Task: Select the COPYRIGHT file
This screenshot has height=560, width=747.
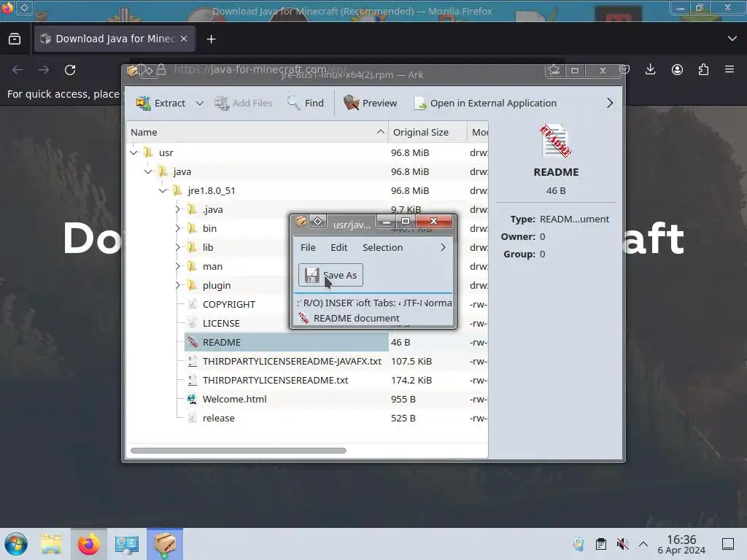Action: click(228, 304)
